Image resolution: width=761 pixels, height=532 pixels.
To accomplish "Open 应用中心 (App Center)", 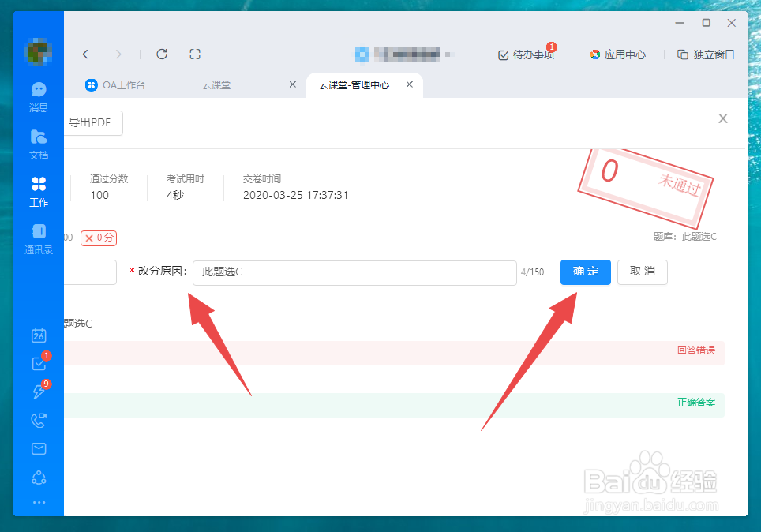I will click(618, 54).
